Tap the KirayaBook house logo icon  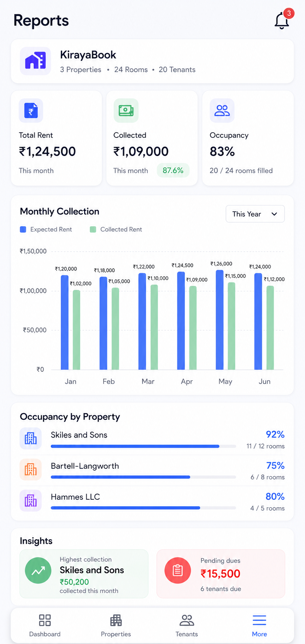pos(35,61)
